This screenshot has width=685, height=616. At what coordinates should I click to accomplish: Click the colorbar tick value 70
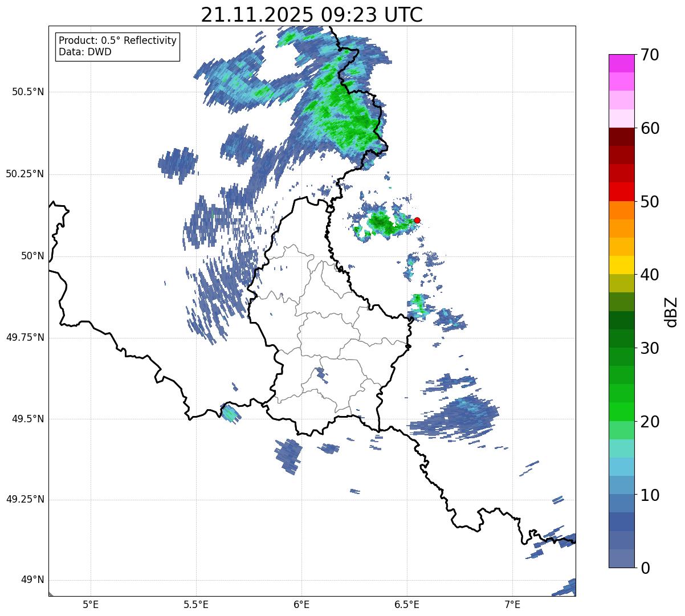[x=650, y=55]
